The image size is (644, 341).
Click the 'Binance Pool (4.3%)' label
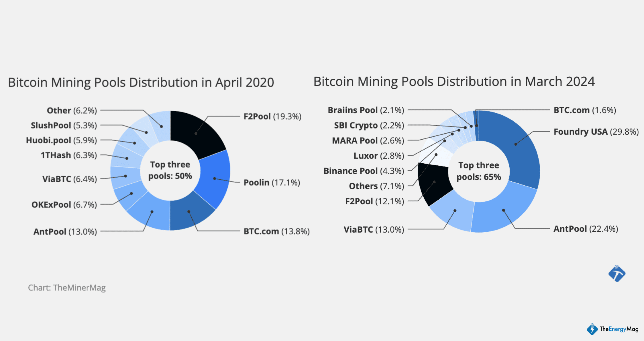coord(364,171)
